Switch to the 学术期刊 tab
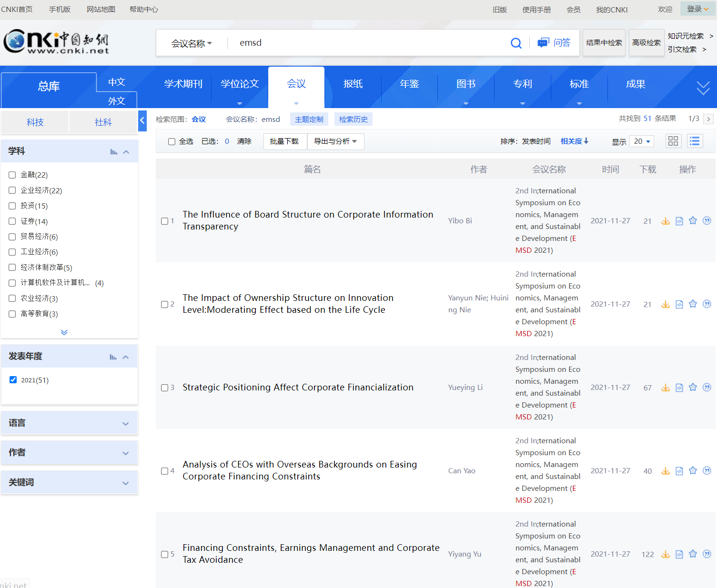This screenshot has width=717, height=588. tap(183, 84)
